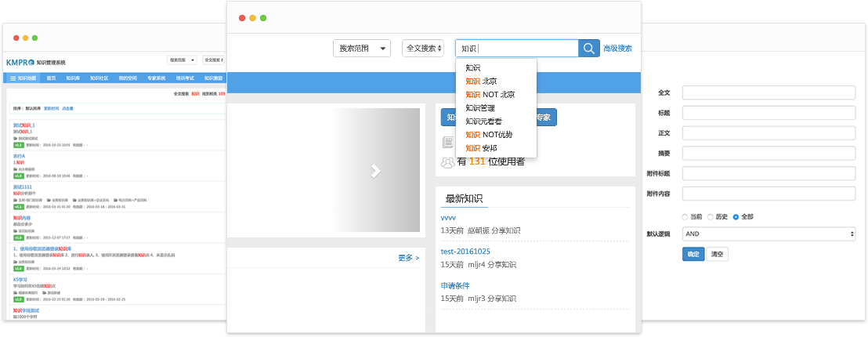Open the 知识库 navigation tab

73,78
